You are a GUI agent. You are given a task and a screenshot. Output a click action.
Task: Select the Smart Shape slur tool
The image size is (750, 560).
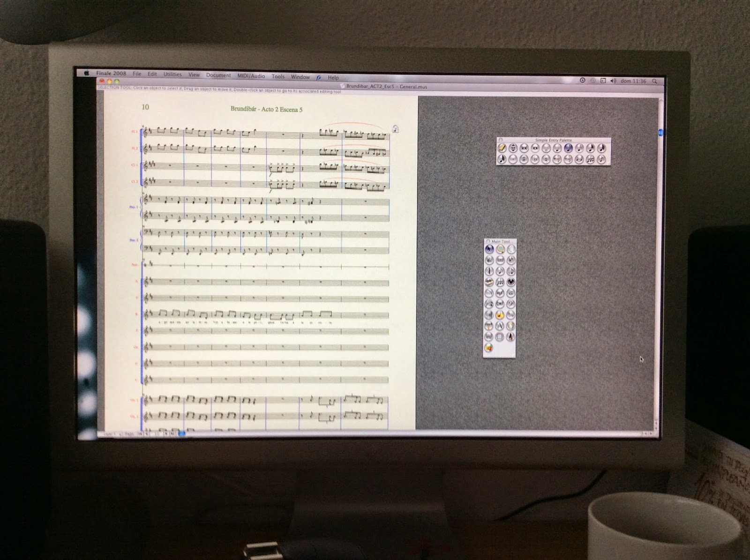489,293
